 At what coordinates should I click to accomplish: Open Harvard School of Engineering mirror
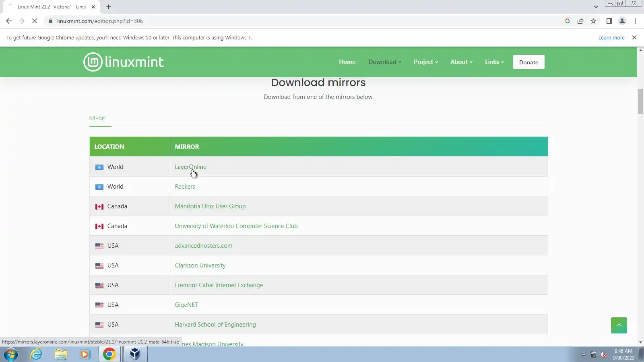click(215, 325)
